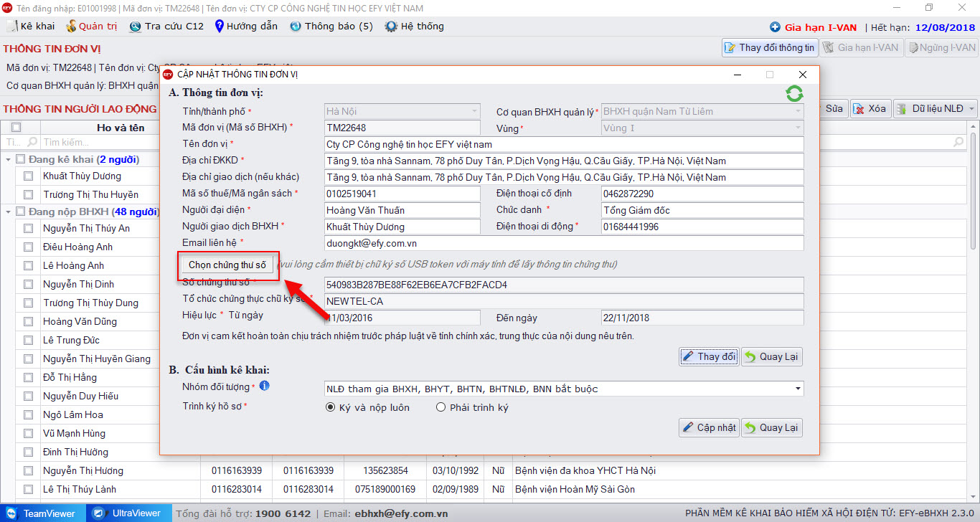Collapse the Đang nộp BHXH group
Screen dimensions: 980x522
tap(8, 212)
